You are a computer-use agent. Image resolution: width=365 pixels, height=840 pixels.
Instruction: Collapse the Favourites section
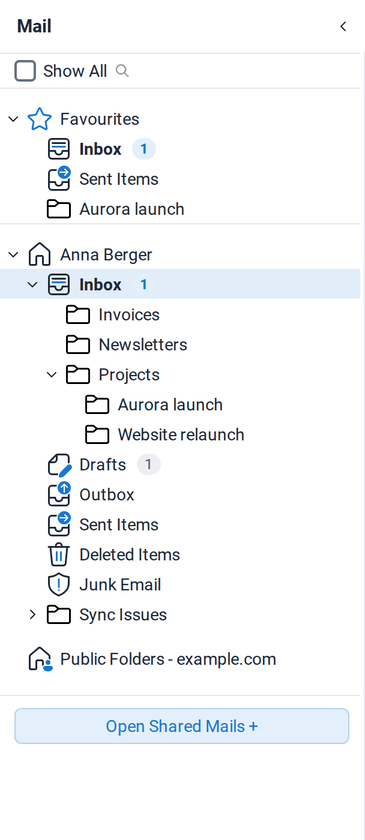[x=13, y=119]
